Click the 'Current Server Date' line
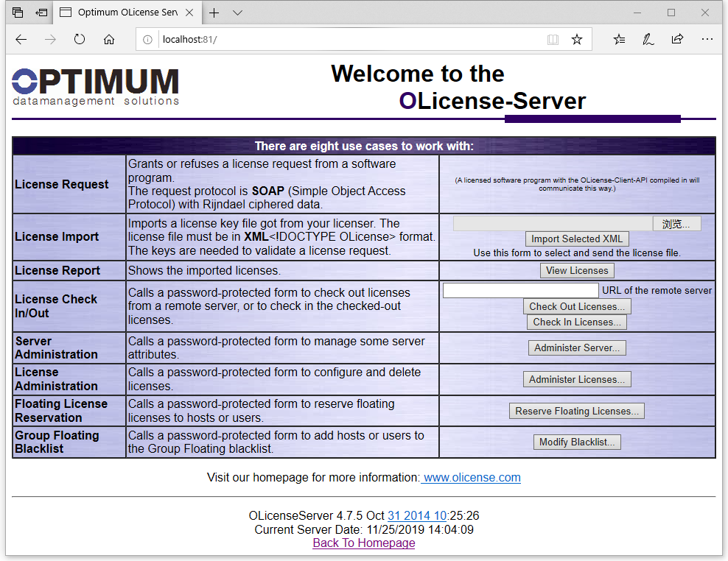 [364, 529]
